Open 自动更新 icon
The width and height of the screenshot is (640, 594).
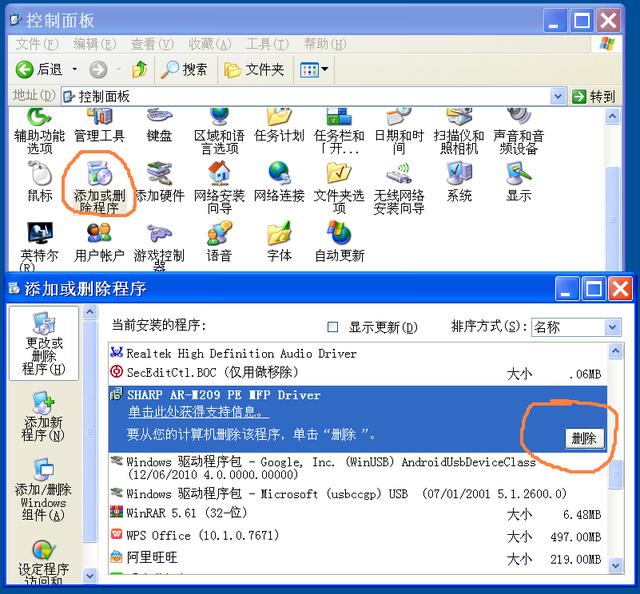pyautogui.click(x=339, y=242)
